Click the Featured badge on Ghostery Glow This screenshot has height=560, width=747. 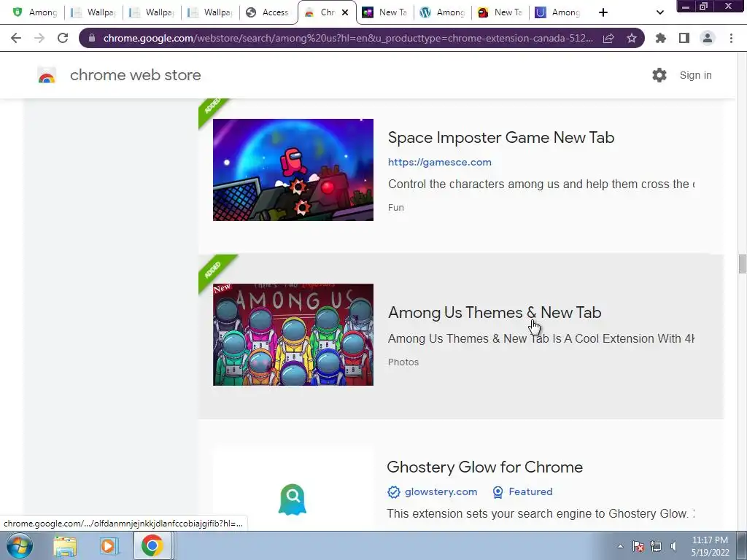(522, 492)
